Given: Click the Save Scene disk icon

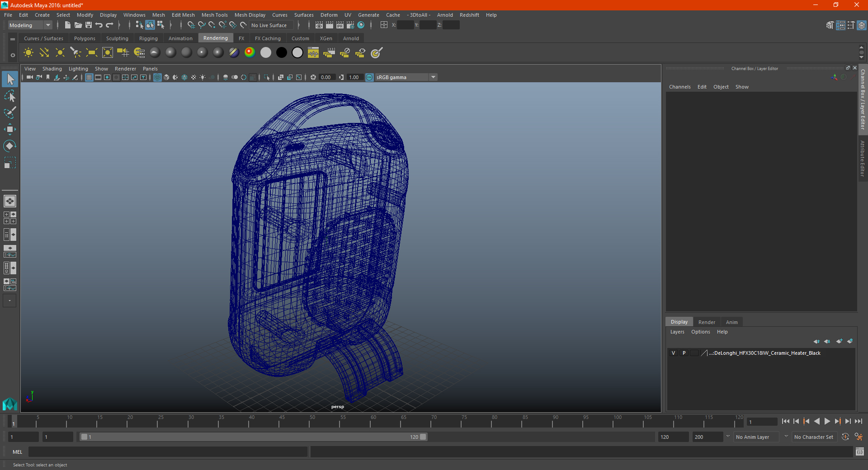Looking at the screenshot, I should pyautogui.click(x=89, y=25).
